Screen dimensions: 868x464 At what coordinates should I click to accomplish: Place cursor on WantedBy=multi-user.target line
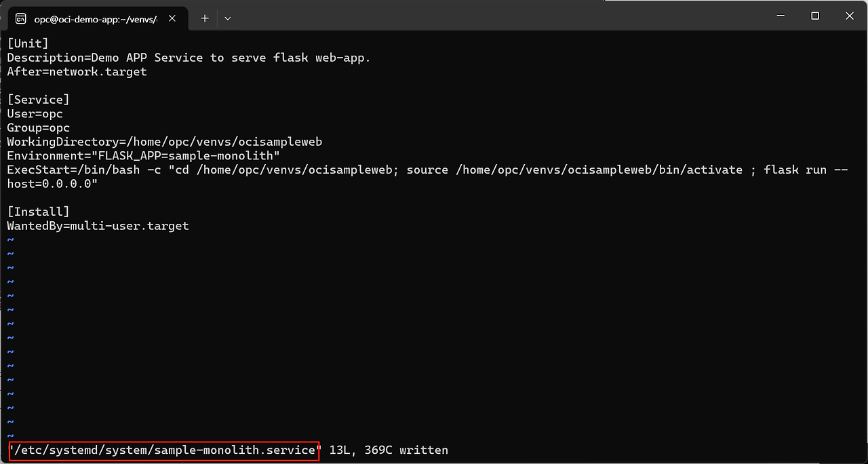click(98, 226)
